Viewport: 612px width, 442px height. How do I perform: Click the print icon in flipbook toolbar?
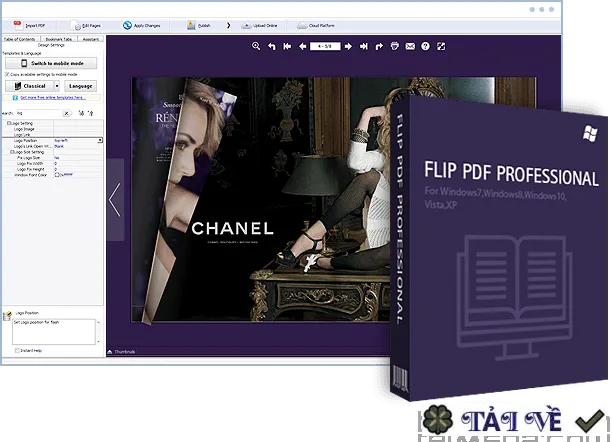pyautogui.click(x=395, y=46)
